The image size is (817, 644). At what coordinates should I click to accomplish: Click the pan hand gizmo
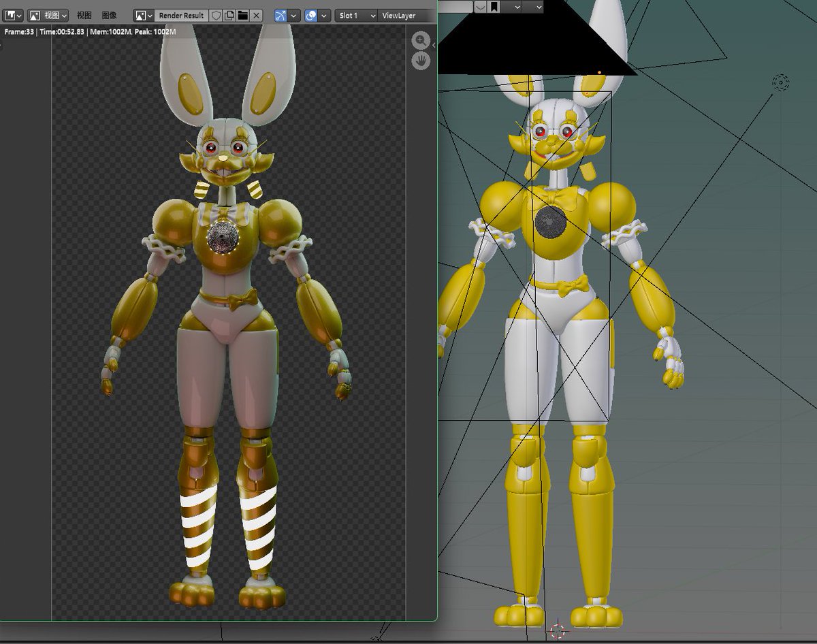pyautogui.click(x=421, y=61)
